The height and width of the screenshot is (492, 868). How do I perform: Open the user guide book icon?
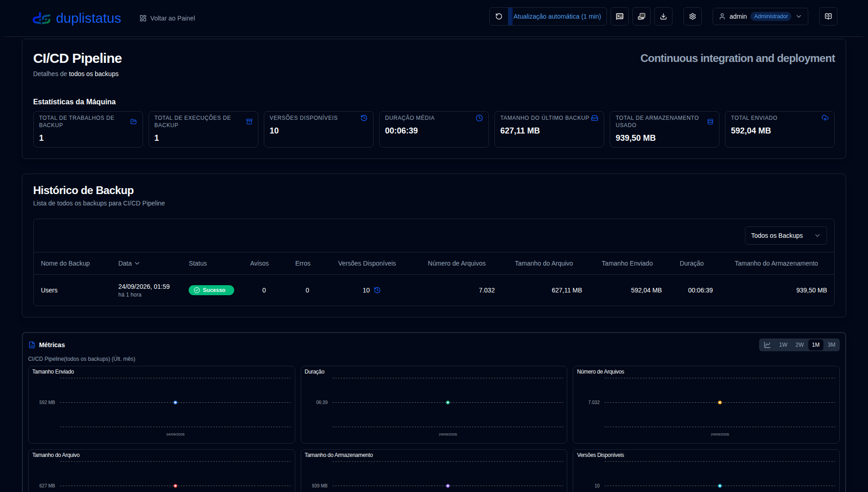[x=828, y=16]
